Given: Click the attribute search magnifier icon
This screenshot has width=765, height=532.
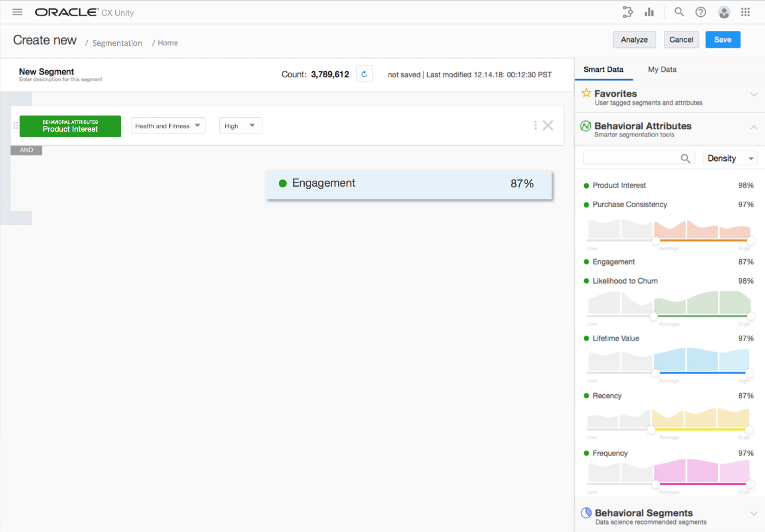Looking at the screenshot, I should [685, 158].
